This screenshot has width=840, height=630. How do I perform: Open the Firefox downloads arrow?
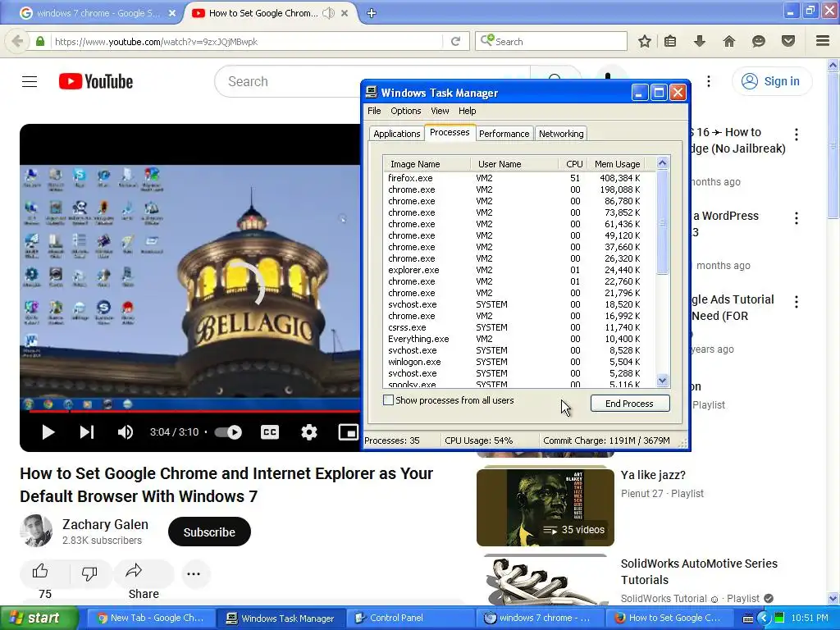click(x=699, y=41)
